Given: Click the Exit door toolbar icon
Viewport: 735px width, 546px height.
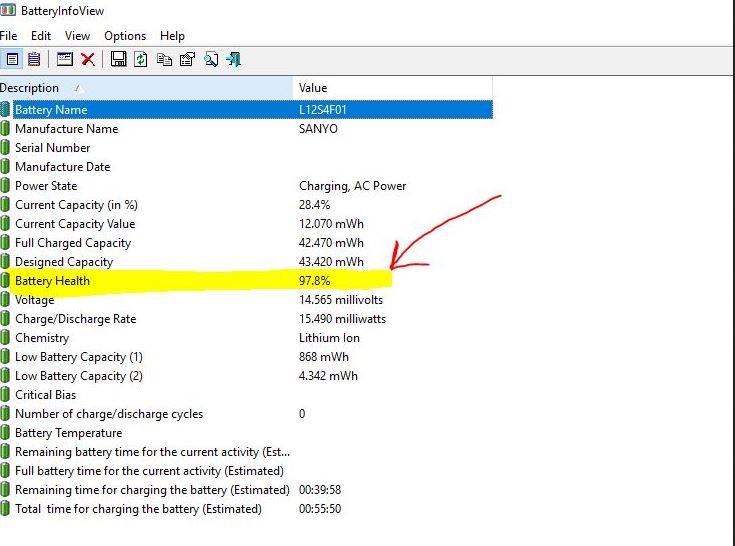Looking at the screenshot, I should (x=234, y=59).
